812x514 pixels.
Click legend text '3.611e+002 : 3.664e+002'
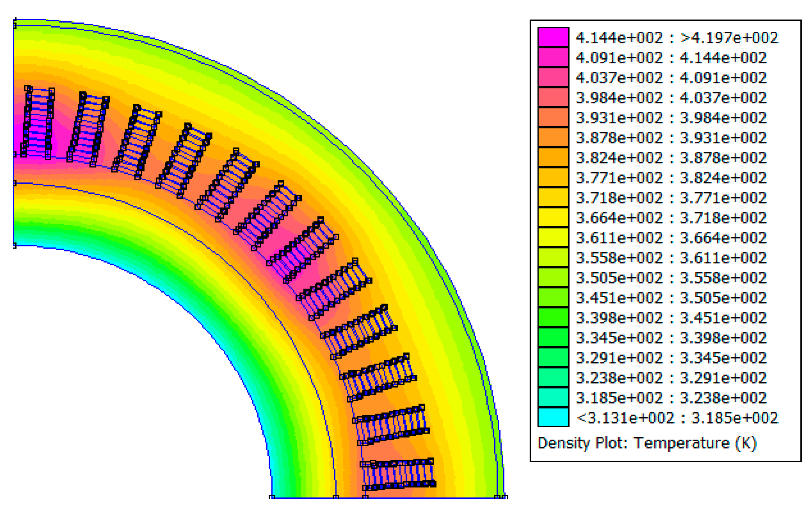tap(671, 238)
